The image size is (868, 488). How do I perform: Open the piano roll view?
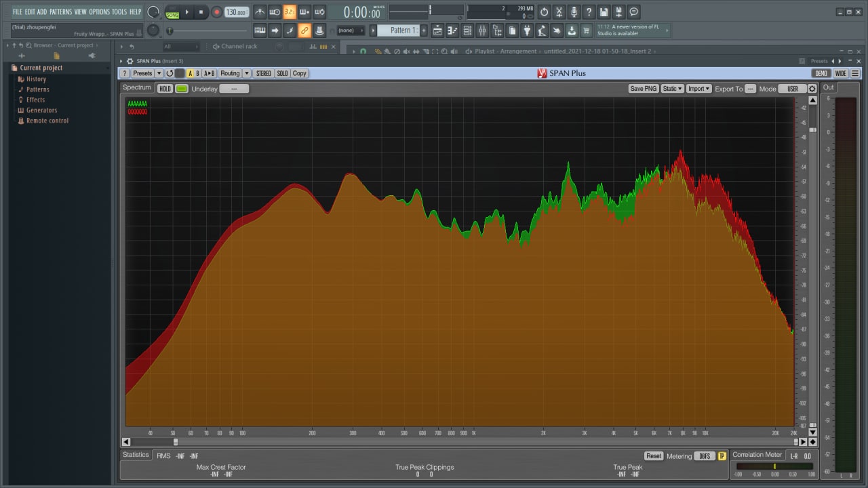pyautogui.click(x=452, y=30)
